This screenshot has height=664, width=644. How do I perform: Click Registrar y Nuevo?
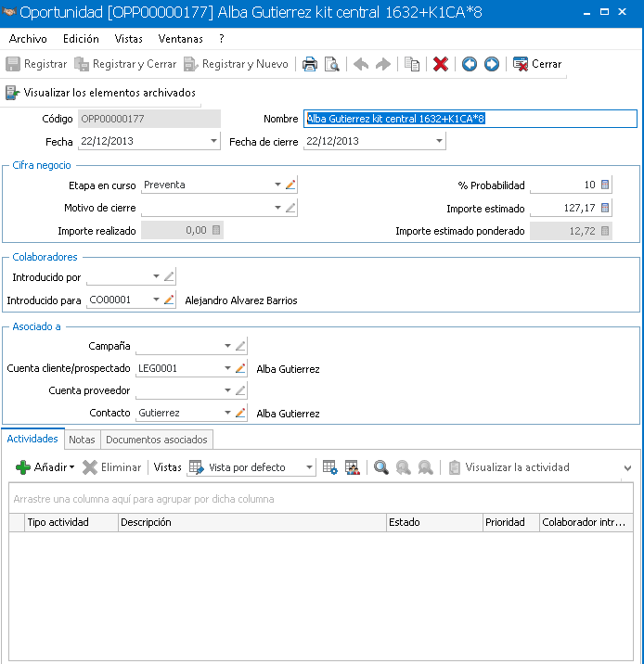pos(236,64)
